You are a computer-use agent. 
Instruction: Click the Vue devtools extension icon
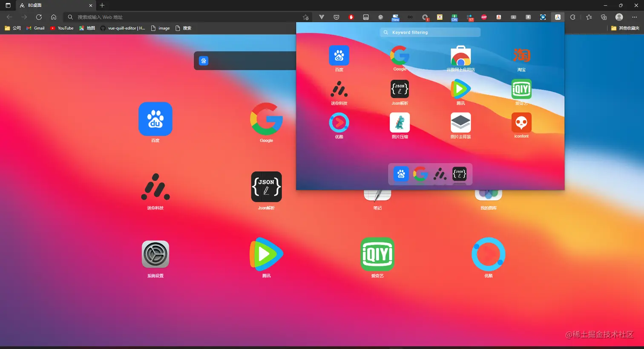(322, 17)
